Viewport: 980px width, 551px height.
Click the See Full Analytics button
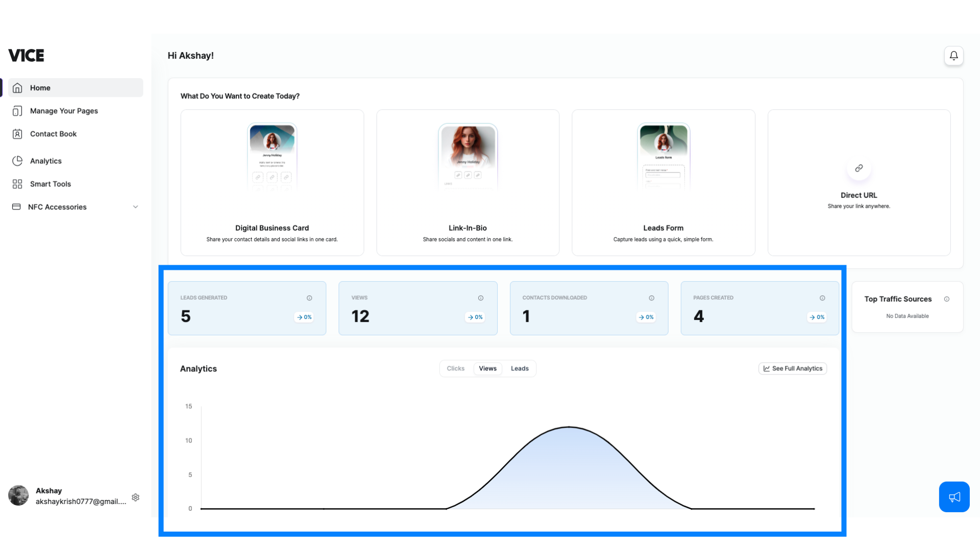pos(792,368)
